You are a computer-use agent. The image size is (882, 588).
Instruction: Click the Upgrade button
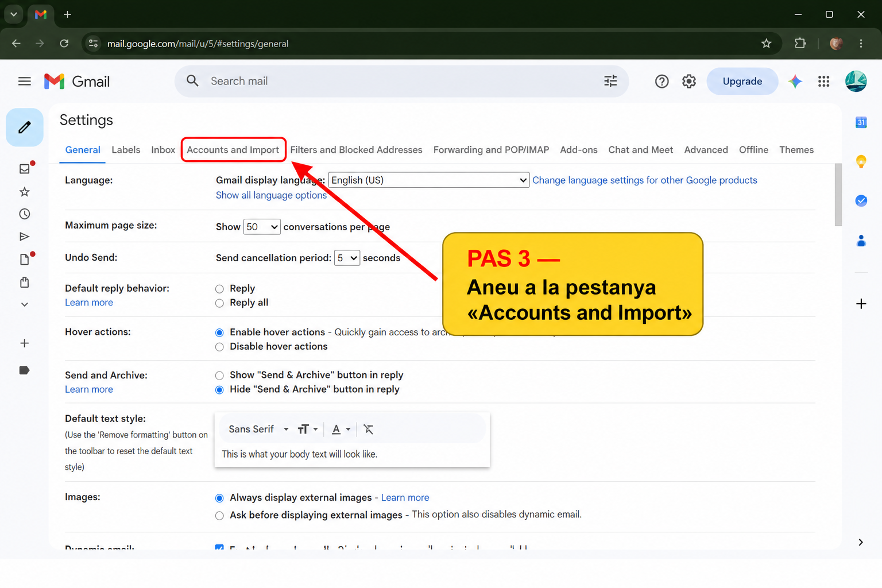coord(742,81)
